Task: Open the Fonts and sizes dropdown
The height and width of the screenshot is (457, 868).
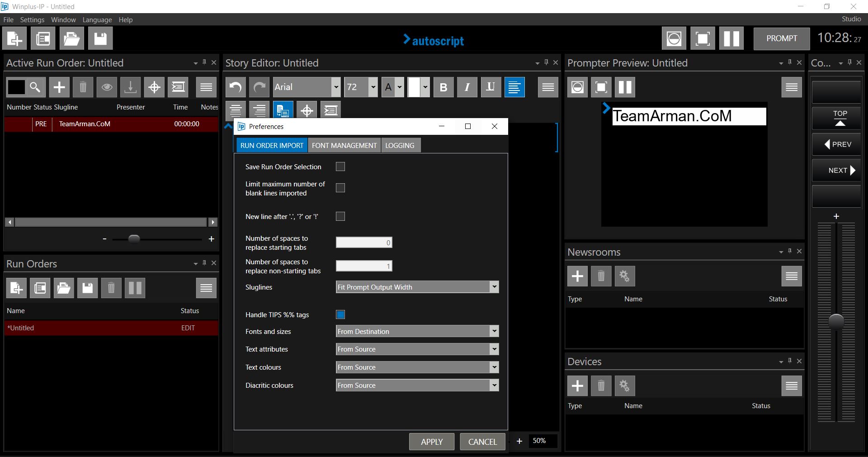Action: (x=494, y=331)
